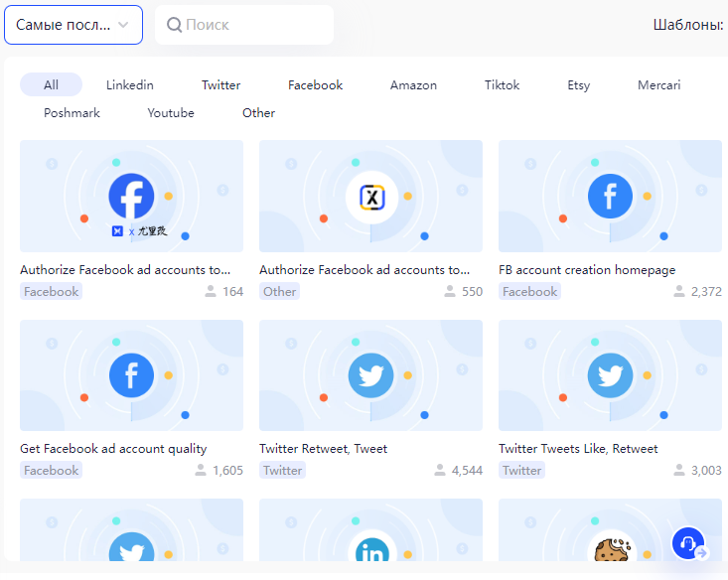Open the sort order dropdown
Viewport: 728px width, 580px height.
pyautogui.click(x=73, y=25)
